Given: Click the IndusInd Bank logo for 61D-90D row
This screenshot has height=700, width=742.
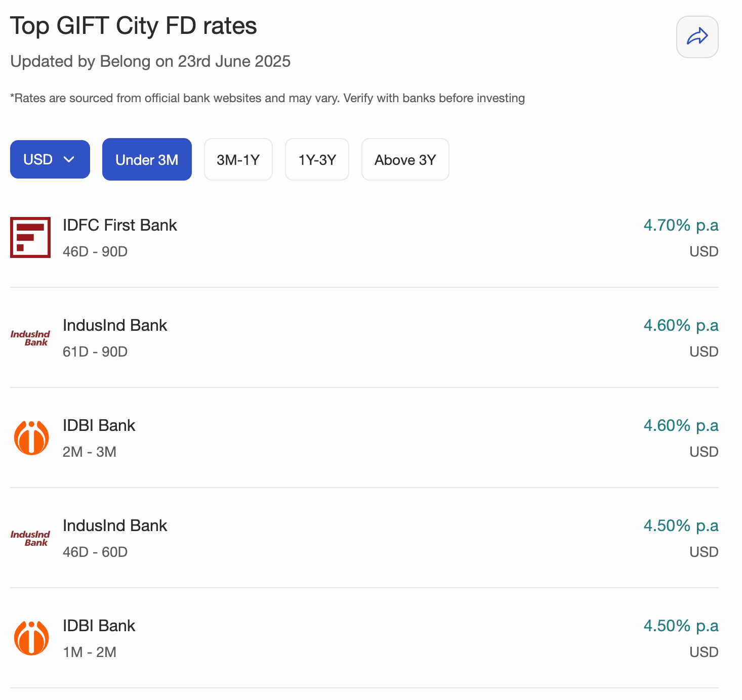Looking at the screenshot, I should (30, 337).
